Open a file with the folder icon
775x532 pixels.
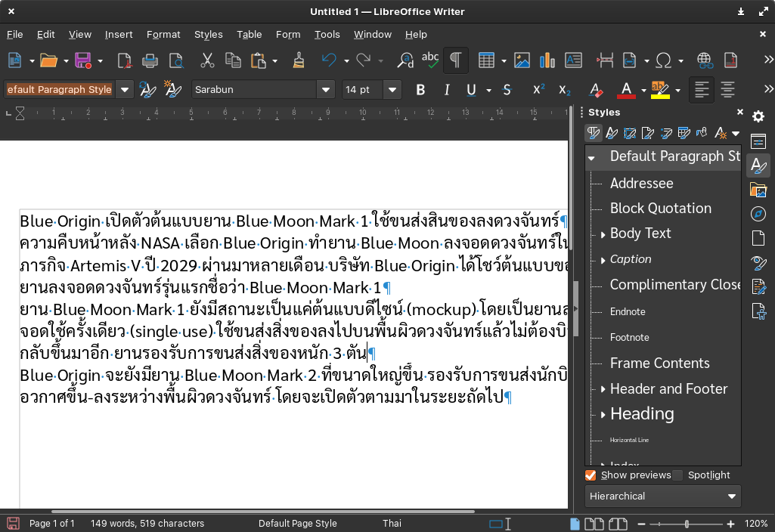(x=48, y=60)
